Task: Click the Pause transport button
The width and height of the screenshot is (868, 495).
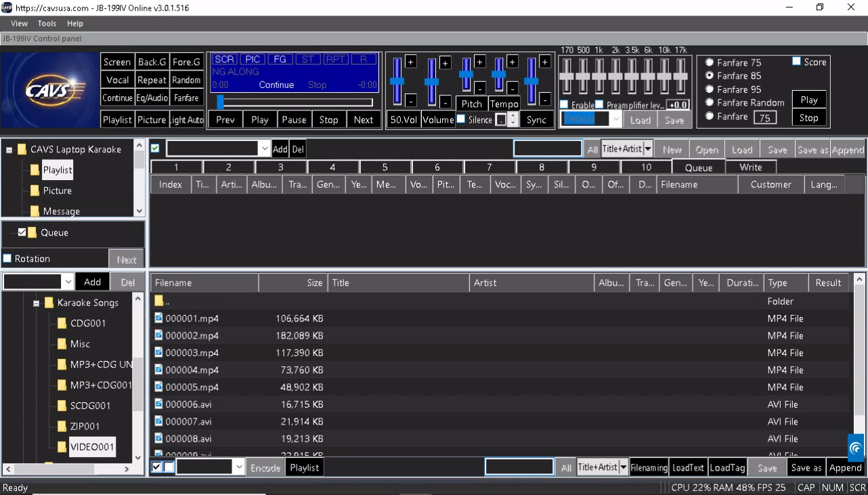Action: (x=294, y=120)
